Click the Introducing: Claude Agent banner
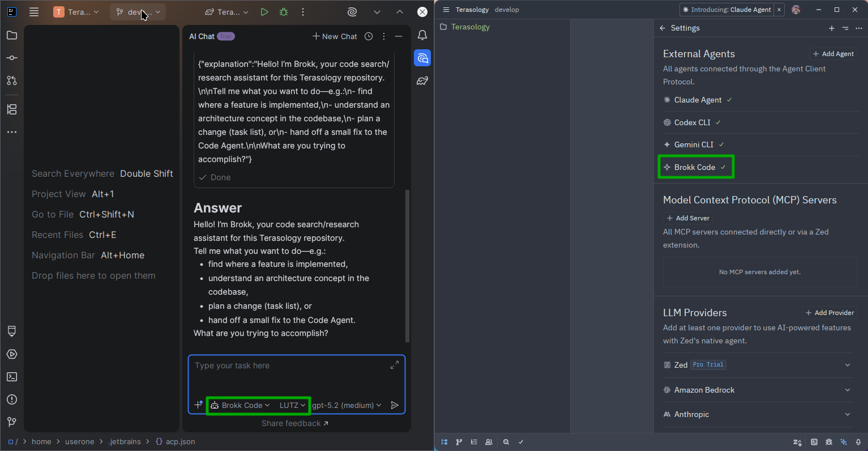The width and height of the screenshot is (868, 451). point(727,10)
